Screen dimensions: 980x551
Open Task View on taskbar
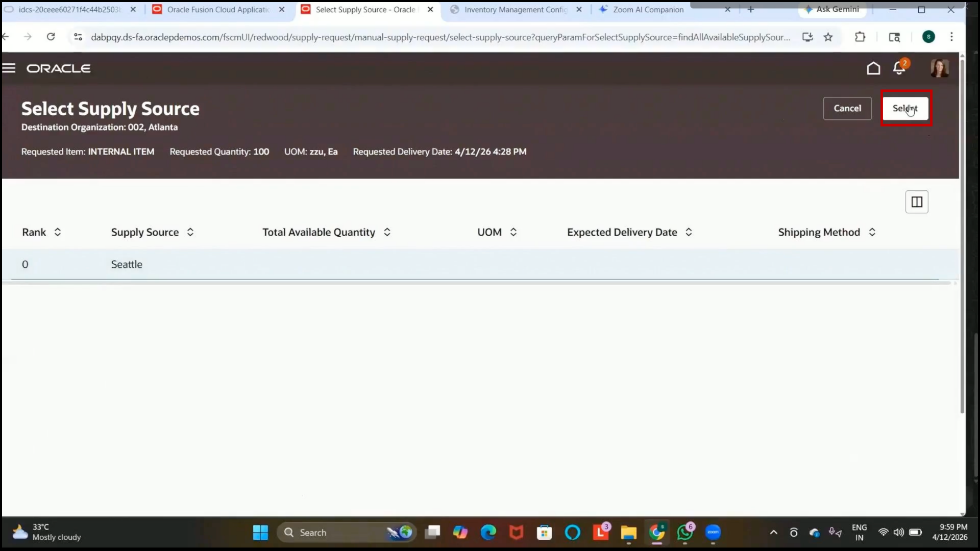[x=432, y=533]
